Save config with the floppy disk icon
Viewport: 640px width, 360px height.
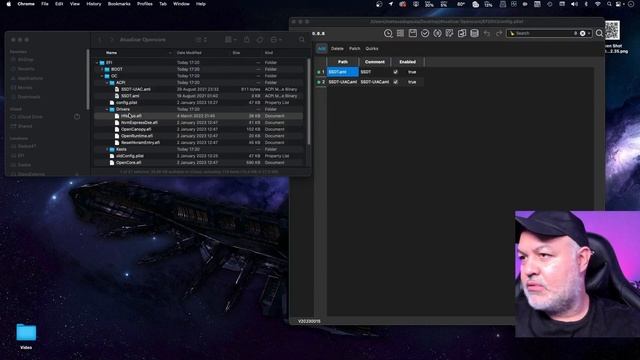click(413, 33)
